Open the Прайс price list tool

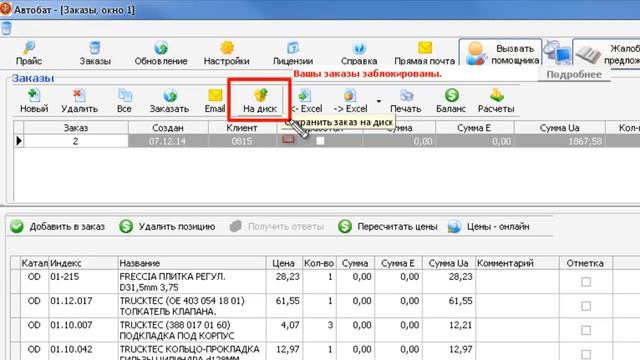29,53
